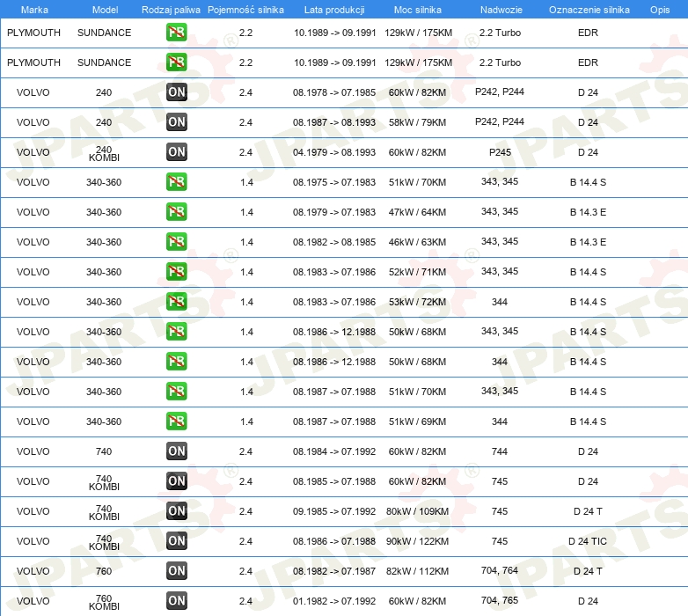Image resolution: width=688 pixels, height=616 pixels.
Task: Select the '08.1985 -> 07.1988' date cell
Action: pos(334,481)
